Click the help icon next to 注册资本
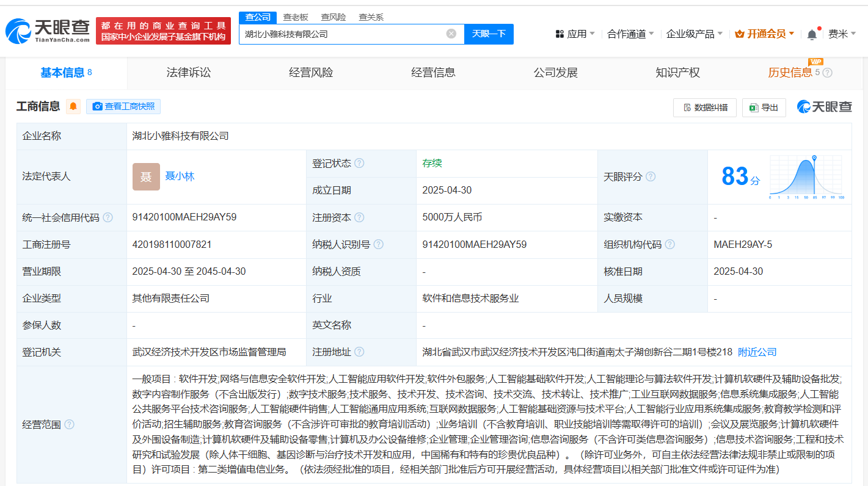This screenshot has width=868, height=486. (359, 217)
